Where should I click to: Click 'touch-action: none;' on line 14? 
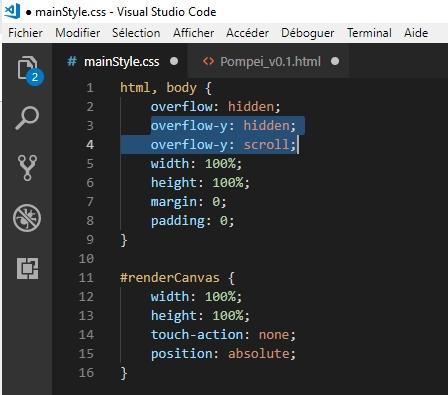223,335
